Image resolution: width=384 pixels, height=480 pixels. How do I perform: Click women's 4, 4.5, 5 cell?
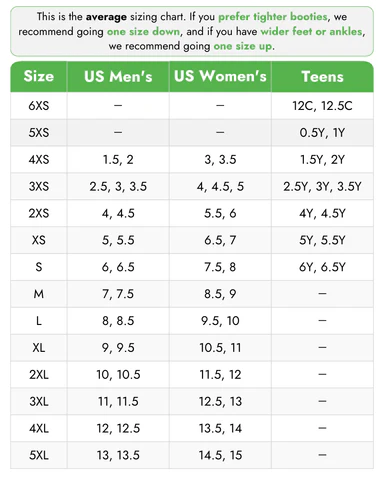[220, 186]
